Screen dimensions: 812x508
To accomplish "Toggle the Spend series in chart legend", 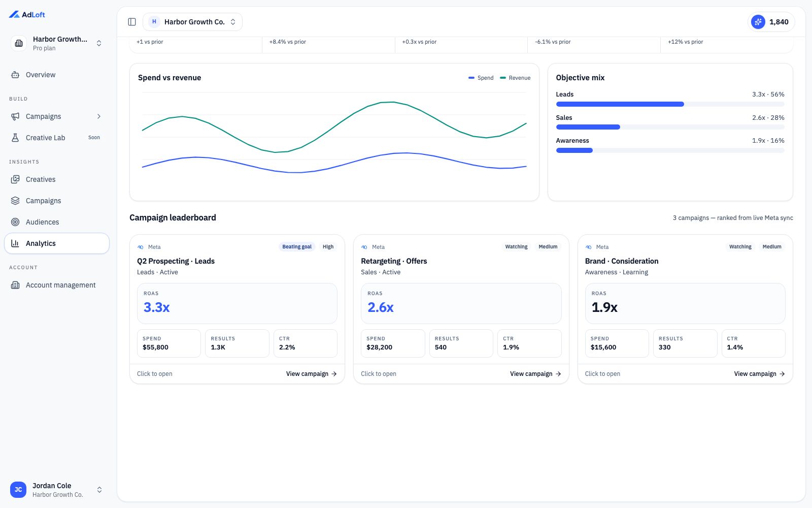I will [x=481, y=78].
